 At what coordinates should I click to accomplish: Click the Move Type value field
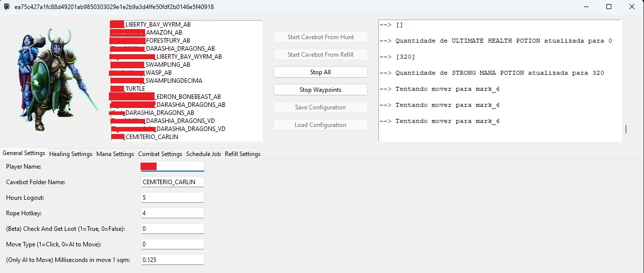tap(173, 244)
